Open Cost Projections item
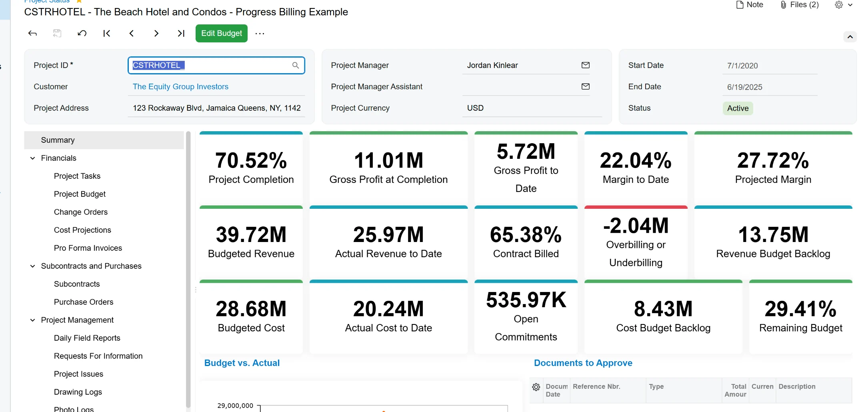 (82, 230)
